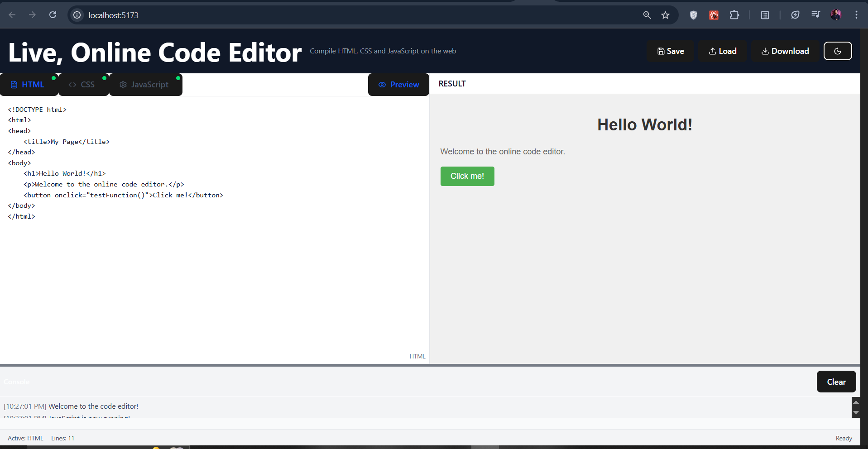
Task: Click the Save button
Action: [x=670, y=51]
